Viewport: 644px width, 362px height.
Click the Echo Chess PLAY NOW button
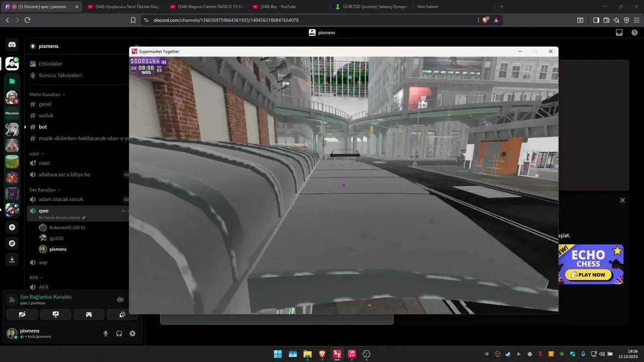coord(588,275)
